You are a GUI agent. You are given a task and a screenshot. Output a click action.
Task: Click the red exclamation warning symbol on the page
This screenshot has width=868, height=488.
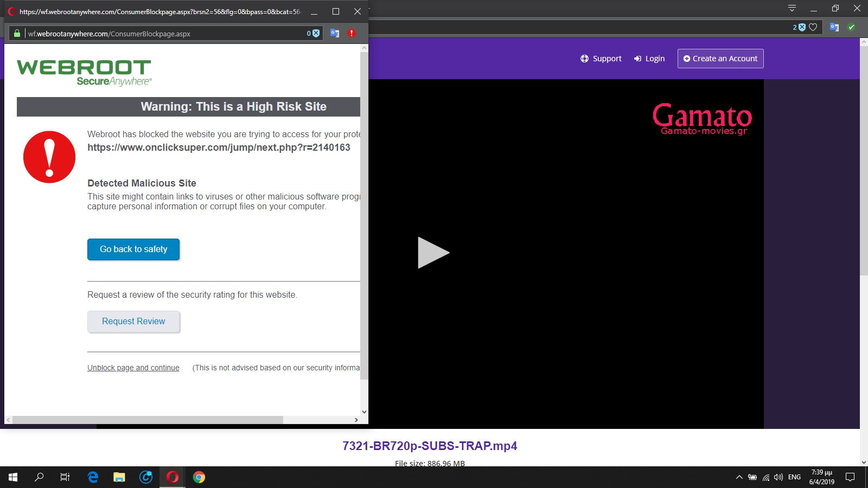tap(49, 157)
